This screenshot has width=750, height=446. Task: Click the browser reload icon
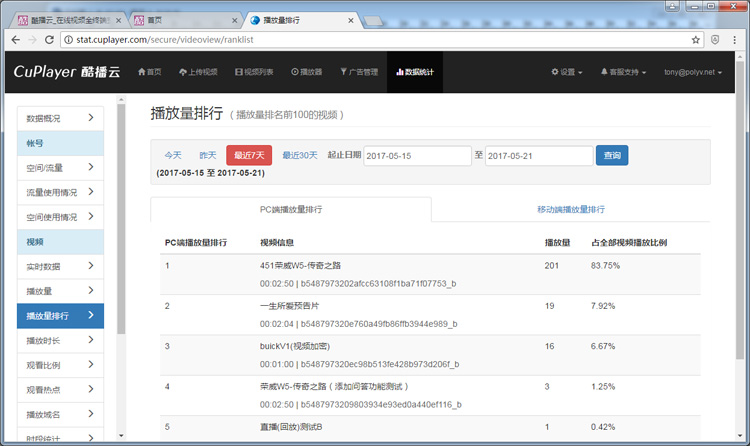point(50,40)
